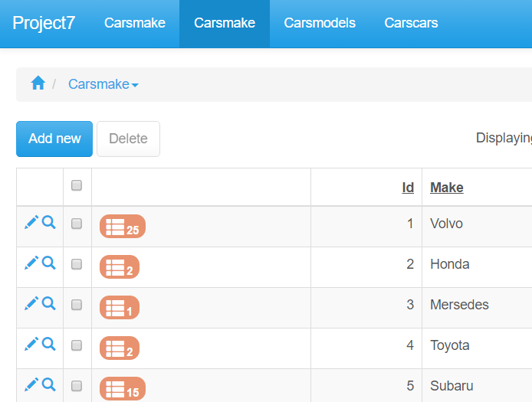Image resolution: width=532 pixels, height=402 pixels.
Task: Check the Toyota row checkbox
Action: [x=77, y=345]
